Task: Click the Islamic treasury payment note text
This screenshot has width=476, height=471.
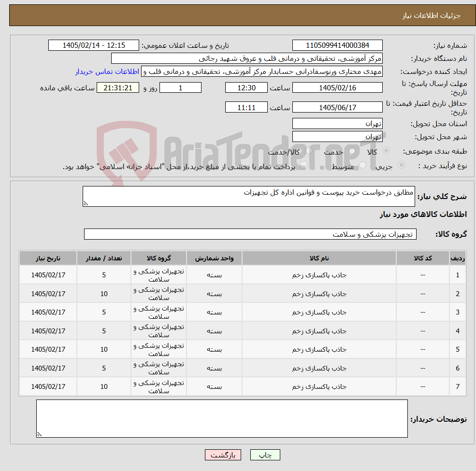Action: 179,167
